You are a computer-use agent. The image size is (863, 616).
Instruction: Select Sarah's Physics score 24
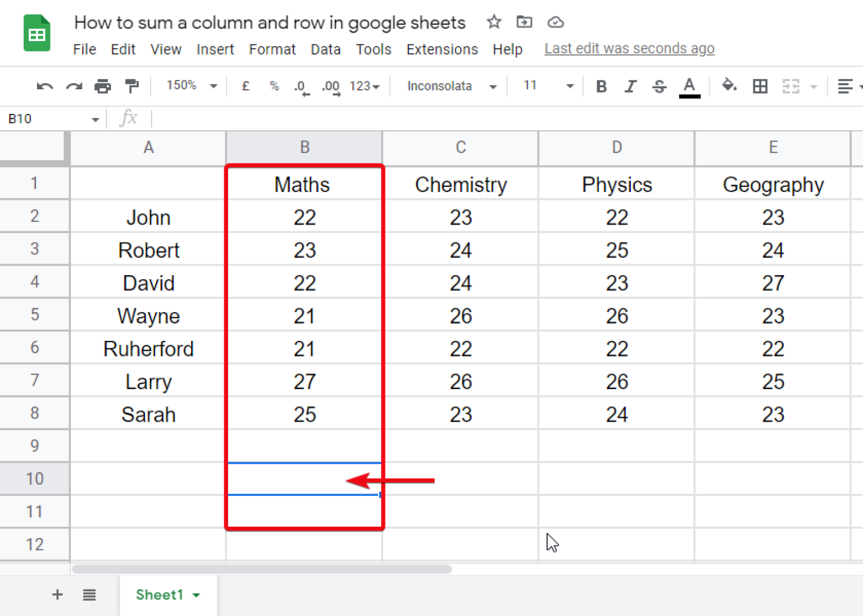pyautogui.click(x=617, y=414)
